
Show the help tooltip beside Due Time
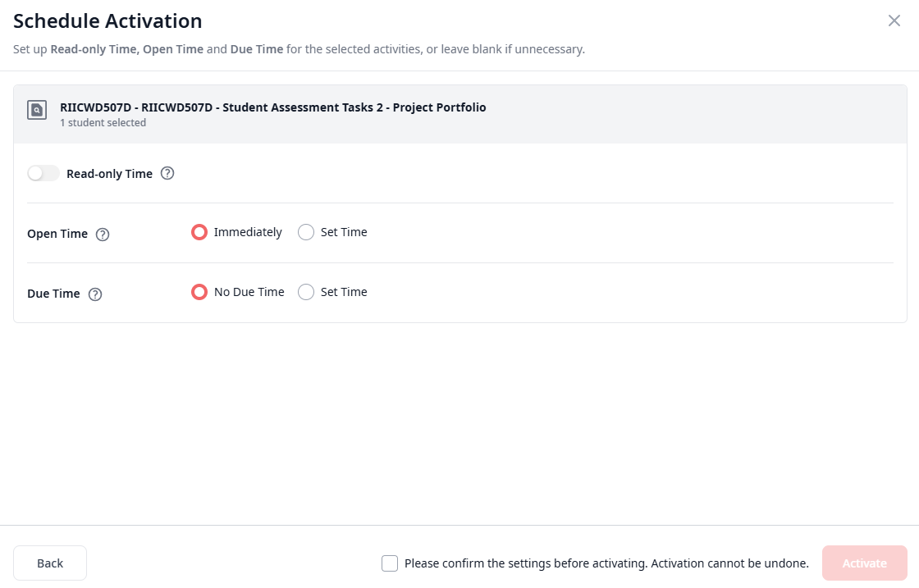(95, 294)
